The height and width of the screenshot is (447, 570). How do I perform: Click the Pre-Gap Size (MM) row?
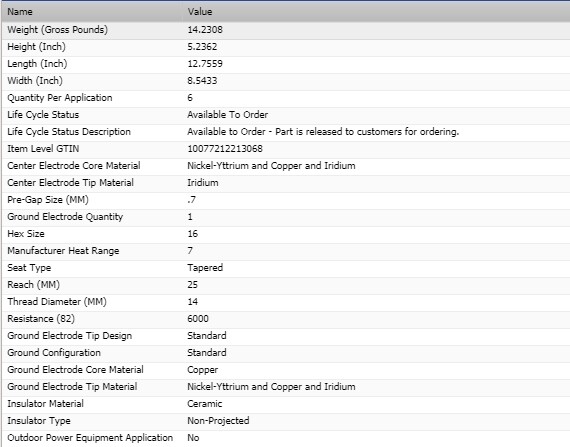click(x=286, y=200)
